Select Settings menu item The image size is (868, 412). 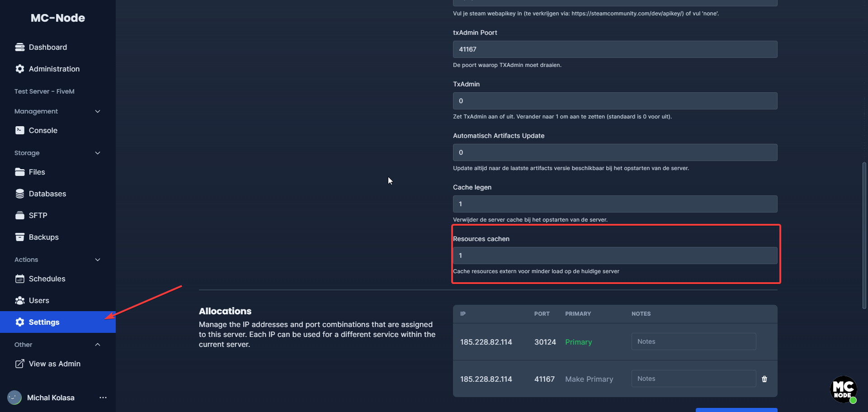(x=58, y=322)
